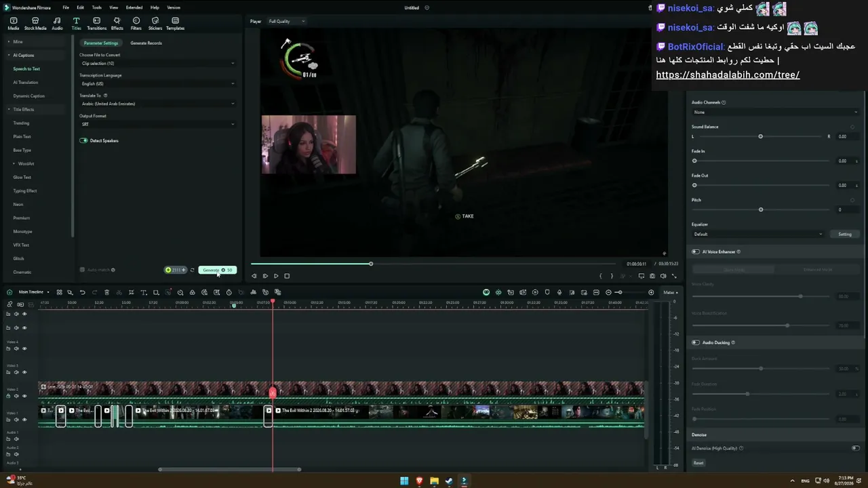Hide Video 1 track with eye icon

click(24, 420)
